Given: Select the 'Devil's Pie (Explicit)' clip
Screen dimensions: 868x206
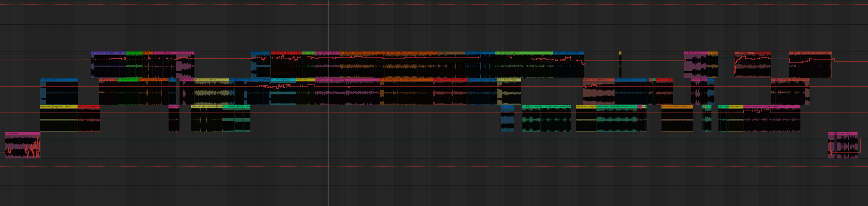Looking at the screenshot, I should pos(291,65).
